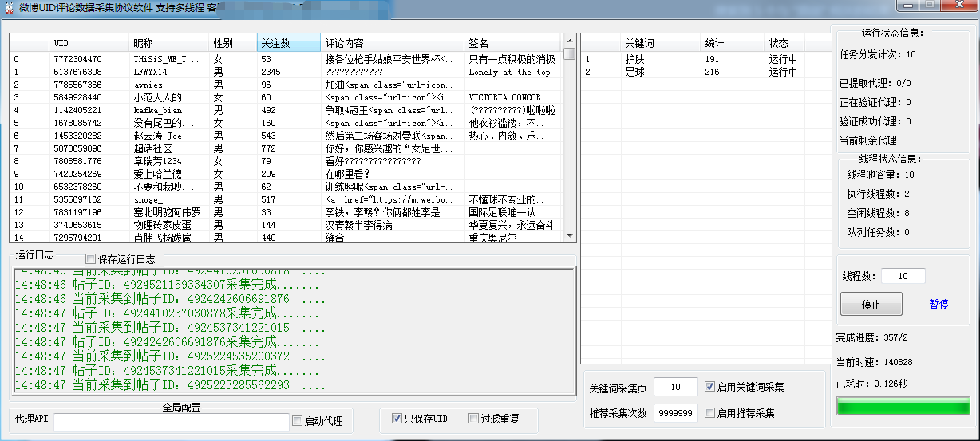Screen dimensions: 980x441
Task: Toggle the 启动代理 checkbox
Action: (x=298, y=421)
